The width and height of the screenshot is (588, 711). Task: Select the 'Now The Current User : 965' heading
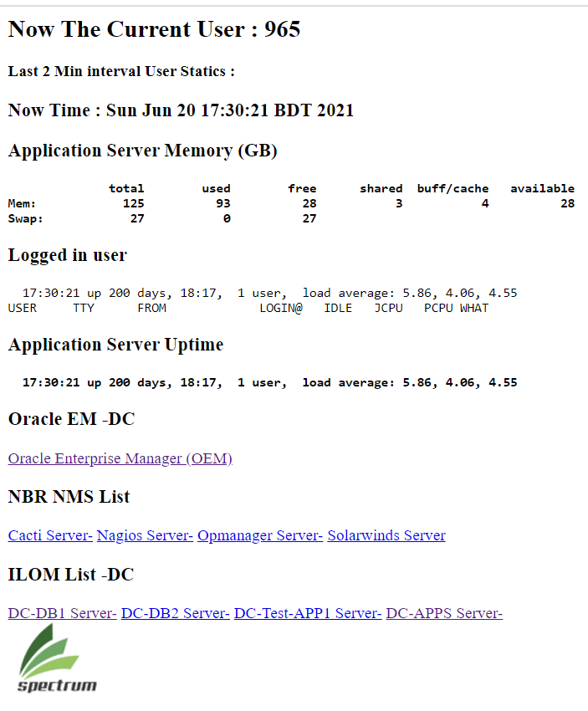point(154,29)
